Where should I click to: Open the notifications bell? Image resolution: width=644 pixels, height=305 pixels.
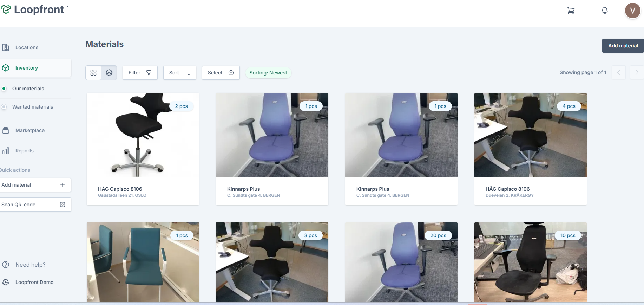[605, 11]
